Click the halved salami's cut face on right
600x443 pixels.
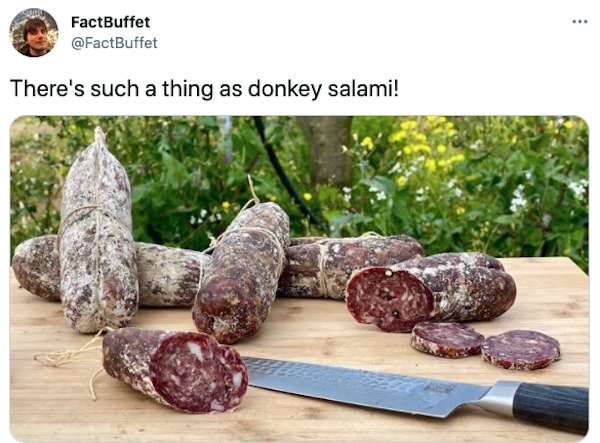pos(388,298)
